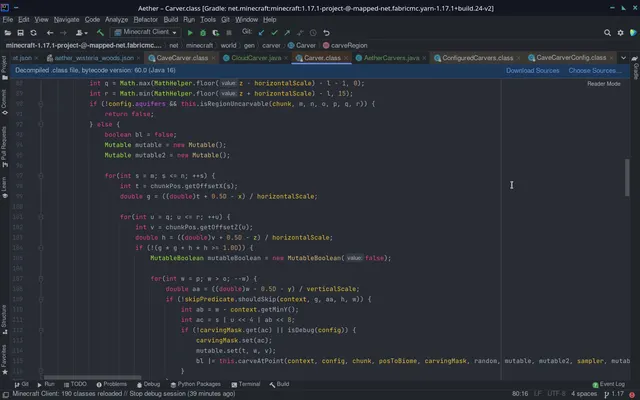Open IDE settings gear icon
Image resolution: width=640 pixels, height=400 pixels.
pyautogui.click(x=620, y=33)
